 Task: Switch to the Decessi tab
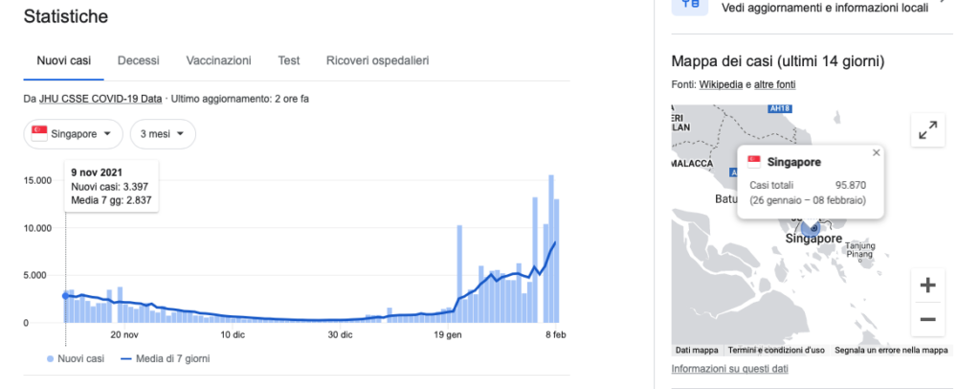(139, 60)
